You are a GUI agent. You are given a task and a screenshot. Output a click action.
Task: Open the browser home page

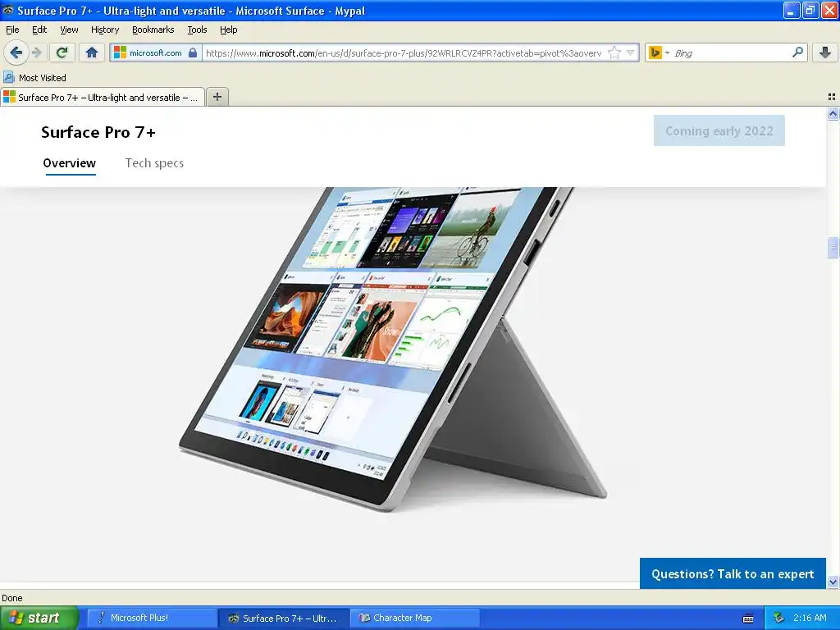click(92, 52)
